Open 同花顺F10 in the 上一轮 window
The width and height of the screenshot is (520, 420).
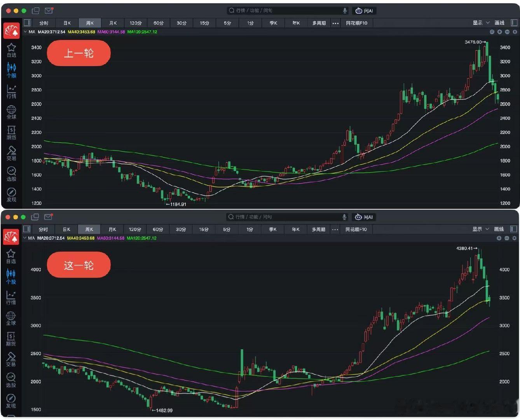[x=357, y=23]
